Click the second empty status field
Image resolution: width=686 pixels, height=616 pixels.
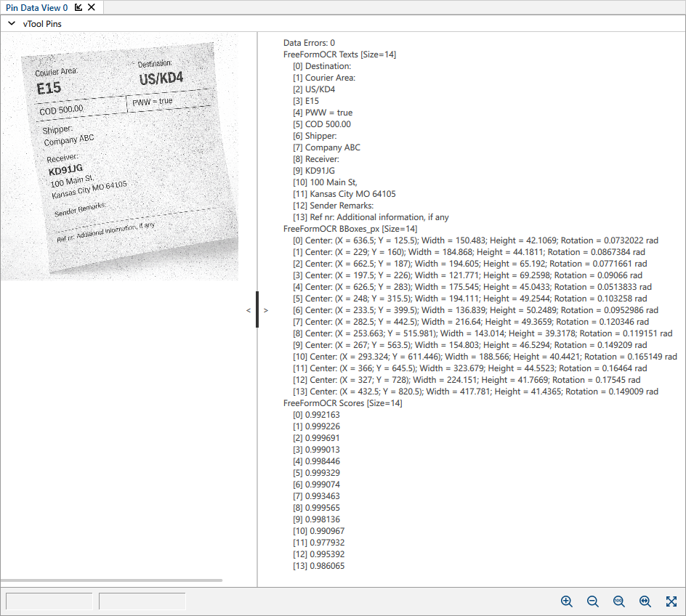[x=142, y=601]
